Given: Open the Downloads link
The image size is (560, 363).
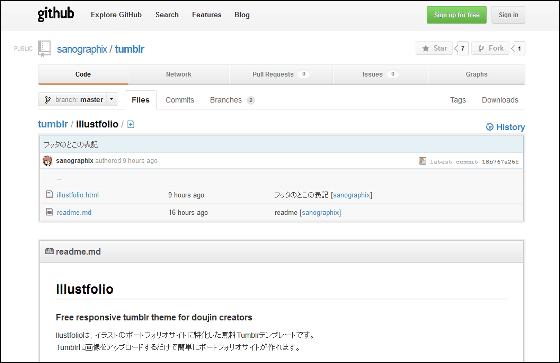Looking at the screenshot, I should [x=500, y=100].
